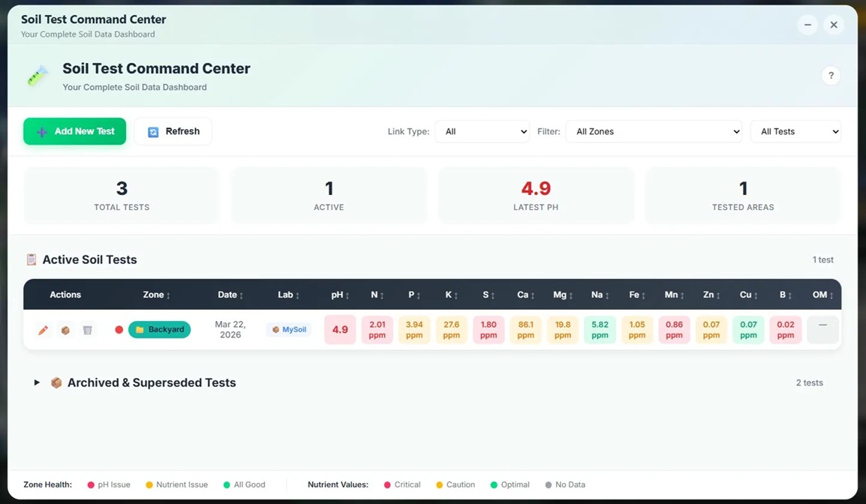Image resolution: width=866 pixels, height=504 pixels.
Task: Select the 4.9 pH value cell
Action: [x=339, y=329]
